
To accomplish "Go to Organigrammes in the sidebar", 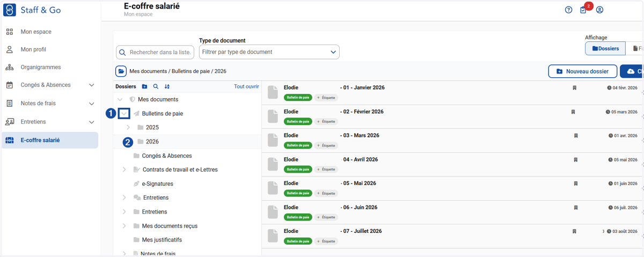I will [x=41, y=67].
